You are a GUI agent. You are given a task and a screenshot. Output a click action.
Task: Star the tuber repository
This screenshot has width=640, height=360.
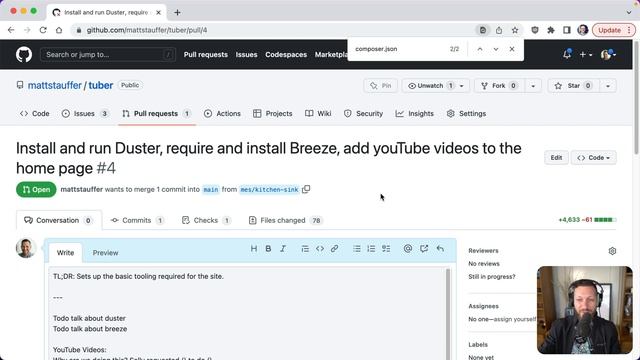coord(573,86)
